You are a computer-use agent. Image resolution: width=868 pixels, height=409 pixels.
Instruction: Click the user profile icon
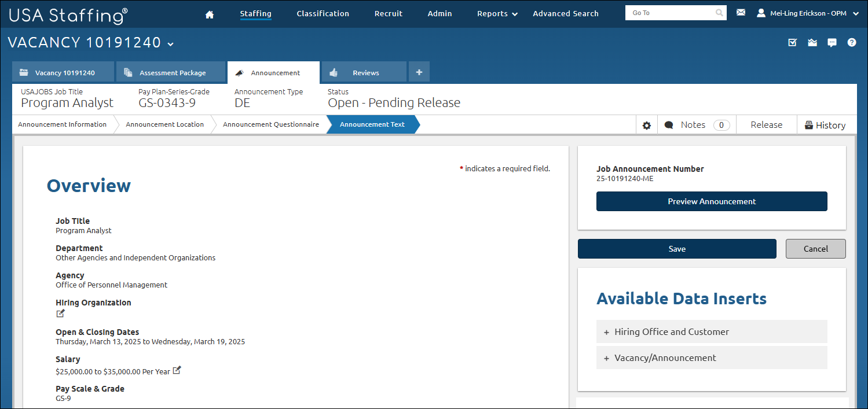coord(761,13)
